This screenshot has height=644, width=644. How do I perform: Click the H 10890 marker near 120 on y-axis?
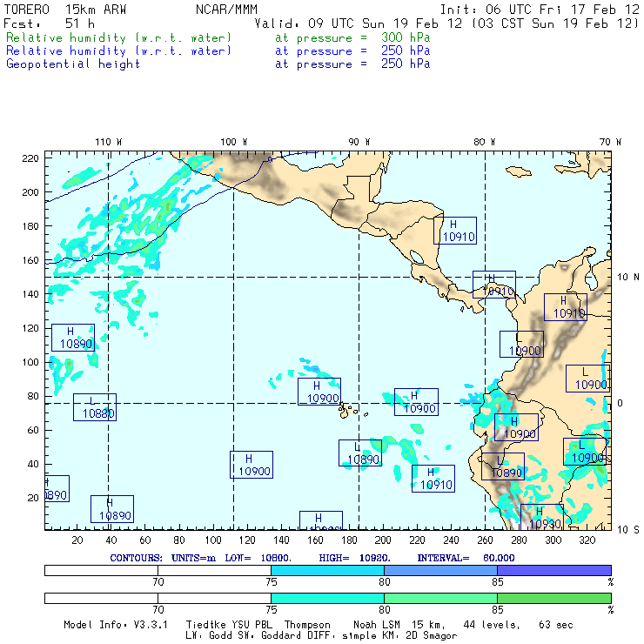coord(73,338)
